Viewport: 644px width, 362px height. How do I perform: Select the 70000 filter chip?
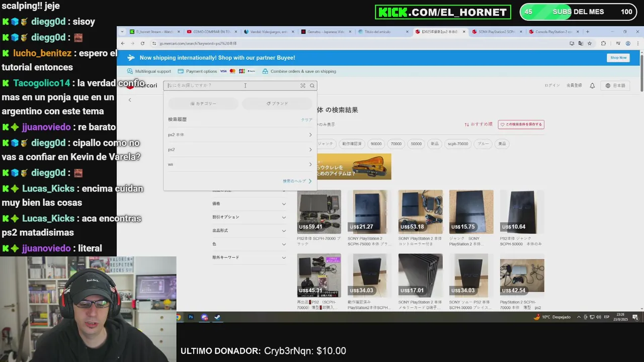(396, 144)
